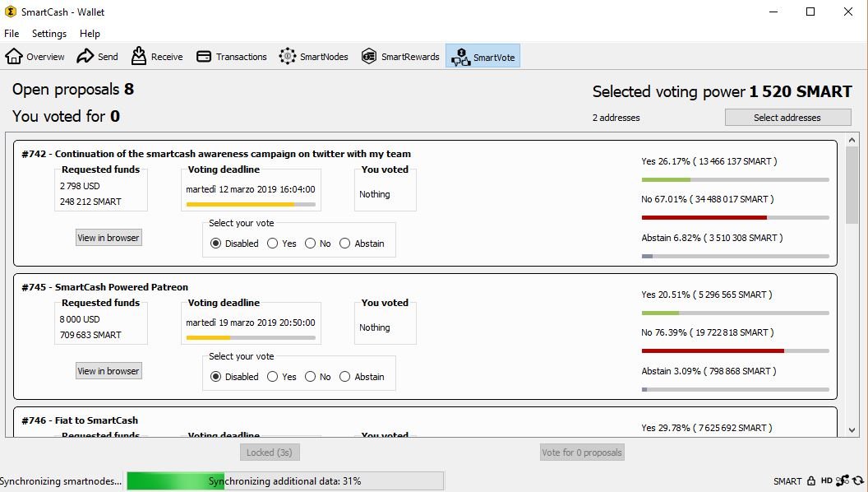Click the red No 67.01% result bar
Image resolution: width=868 pixels, height=492 pixels.
point(735,218)
